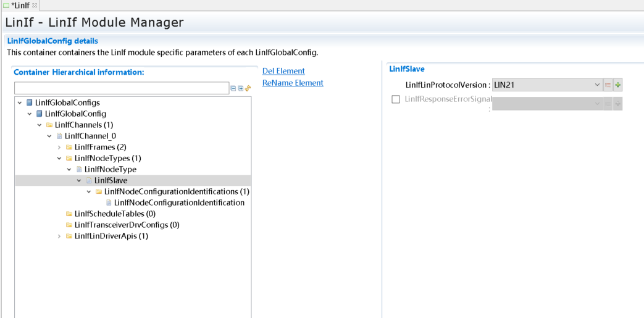This screenshot has width=644, height=318.
Task: Select LinIfChannel_0 in the tree
Action: [x=90, y=136]
